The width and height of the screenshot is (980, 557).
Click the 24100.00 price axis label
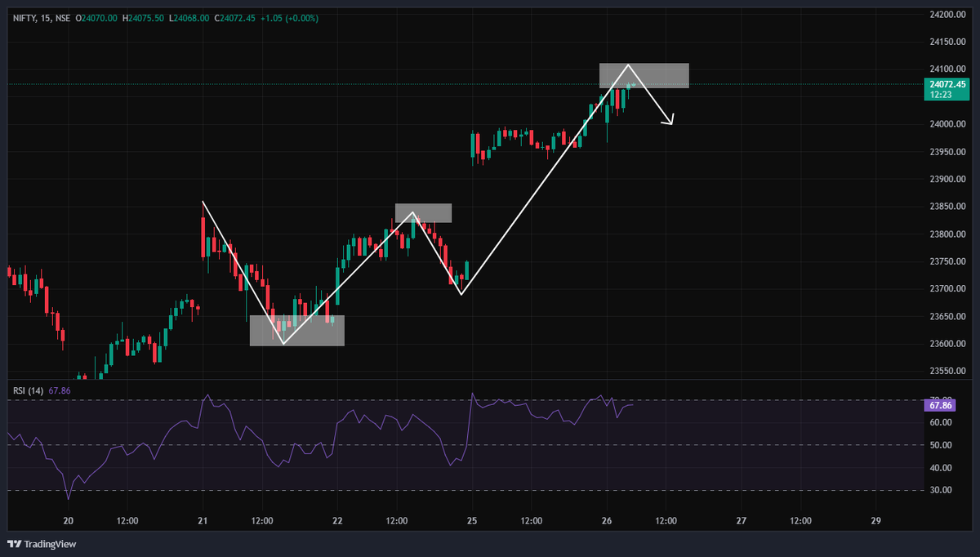point(947,69)
